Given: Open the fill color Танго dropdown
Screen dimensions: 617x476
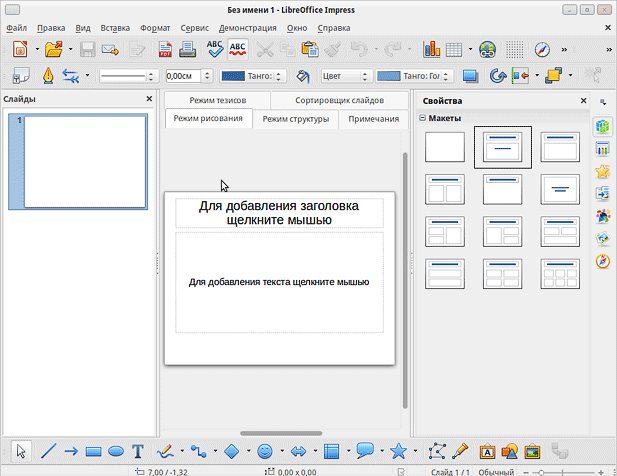Looking at the screenshot, I should (x=414, y=76).
